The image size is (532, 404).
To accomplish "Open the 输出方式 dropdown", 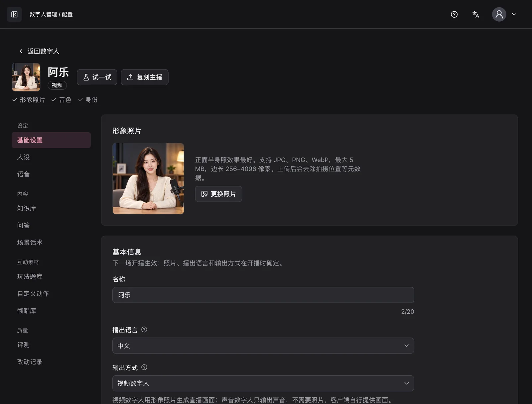I will pyautogui.click(x=263, y=383).
